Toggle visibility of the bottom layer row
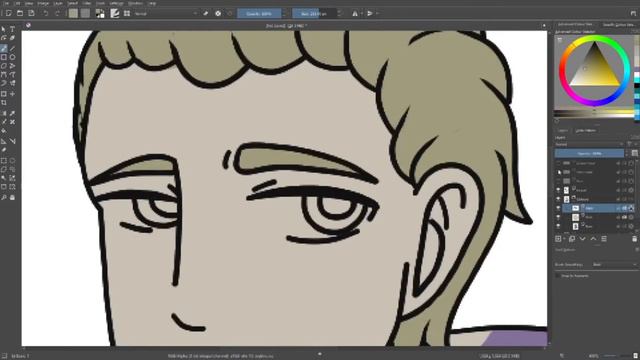The height and width of the screenshot is (360, 640). tap(558, 226)
